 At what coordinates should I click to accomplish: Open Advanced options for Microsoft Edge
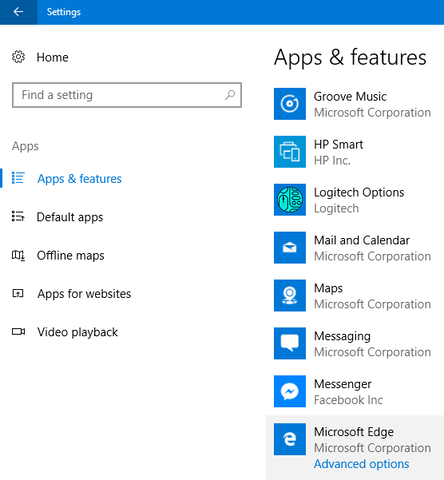(x=361, y=464)
